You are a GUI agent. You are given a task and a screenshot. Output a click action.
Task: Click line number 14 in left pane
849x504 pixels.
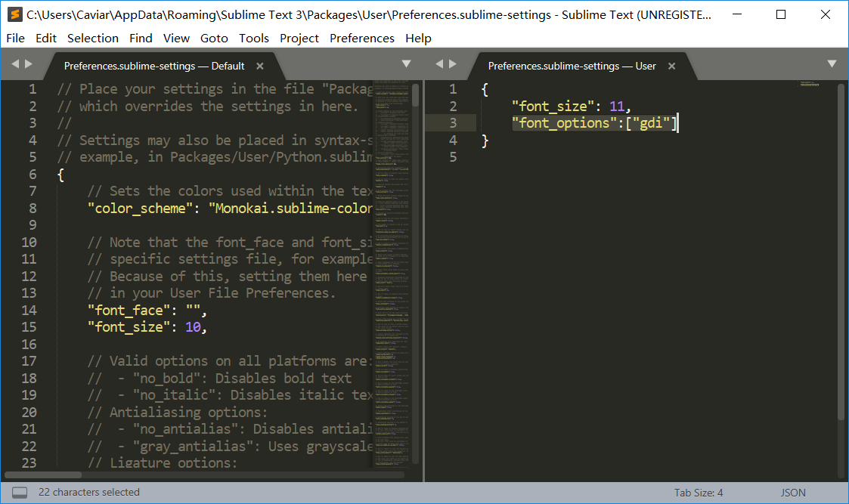tap(29, 311)
